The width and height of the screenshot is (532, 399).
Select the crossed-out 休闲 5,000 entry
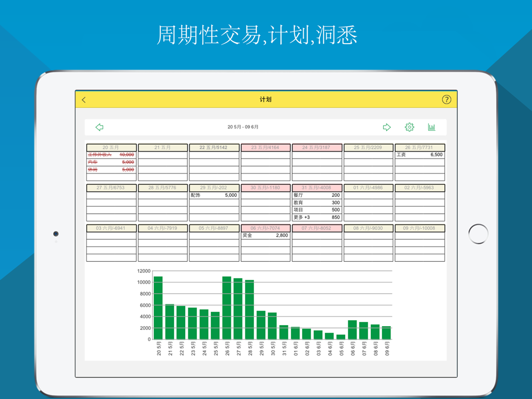(111, 170)
